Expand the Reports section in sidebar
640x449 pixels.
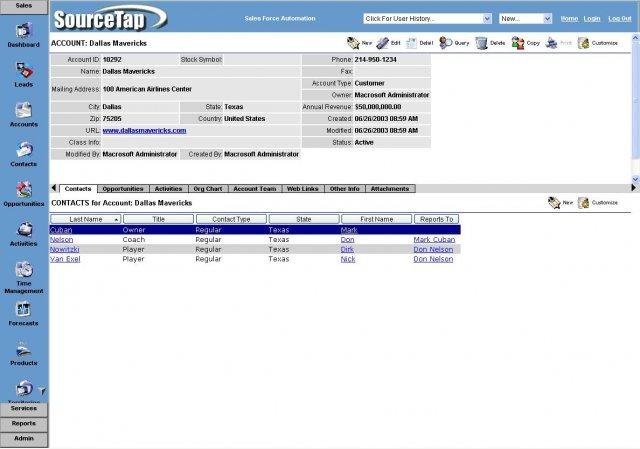[24, 424]
